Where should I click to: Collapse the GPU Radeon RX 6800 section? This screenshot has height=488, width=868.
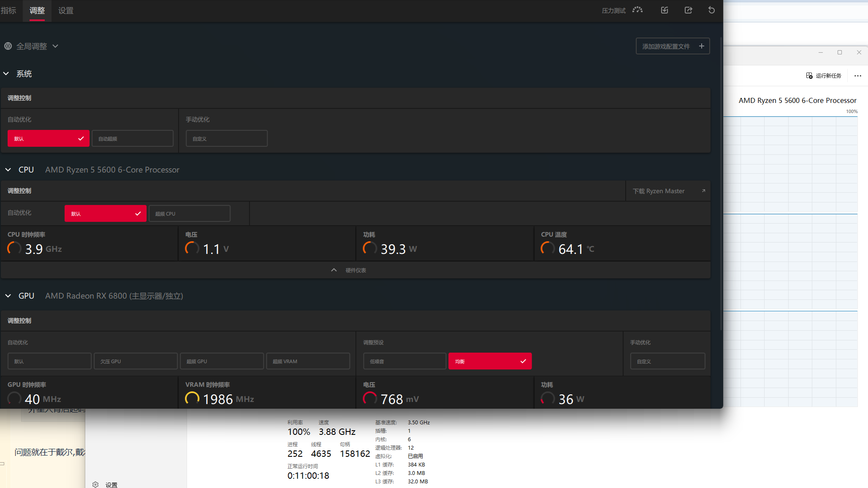coord(8,296)
